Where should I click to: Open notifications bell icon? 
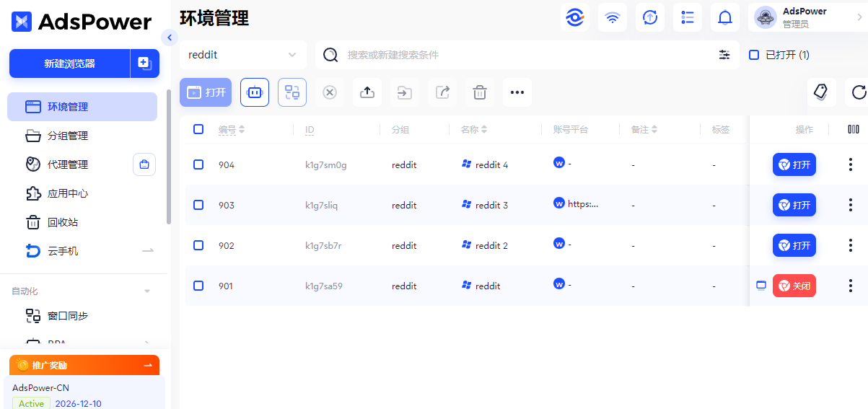[x=725, y=17]
